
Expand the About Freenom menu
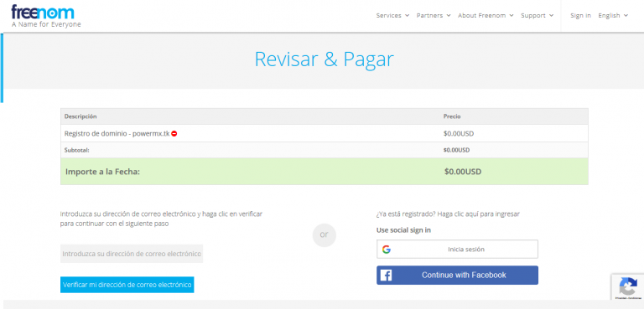(x=486, y=15)
